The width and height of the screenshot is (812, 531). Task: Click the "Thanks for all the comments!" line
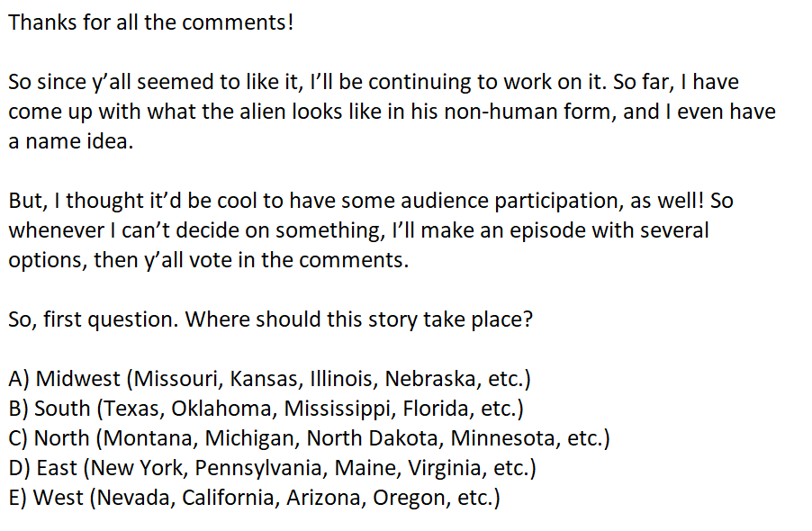[151, 22]
